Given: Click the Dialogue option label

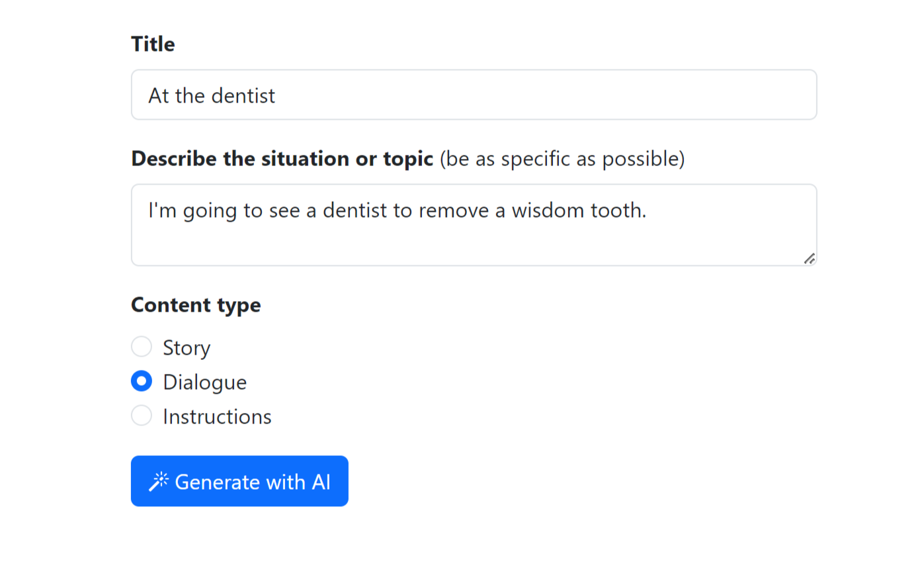Looking at the screenshot, I should 204,382.
